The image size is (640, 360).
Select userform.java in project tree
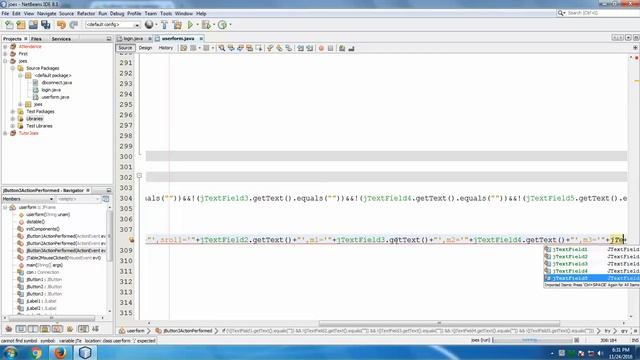pos(55,97)
